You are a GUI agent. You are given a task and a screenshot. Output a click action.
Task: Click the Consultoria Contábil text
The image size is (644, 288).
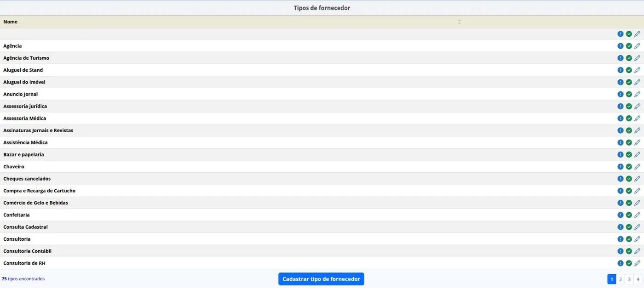tap(27, 251)
